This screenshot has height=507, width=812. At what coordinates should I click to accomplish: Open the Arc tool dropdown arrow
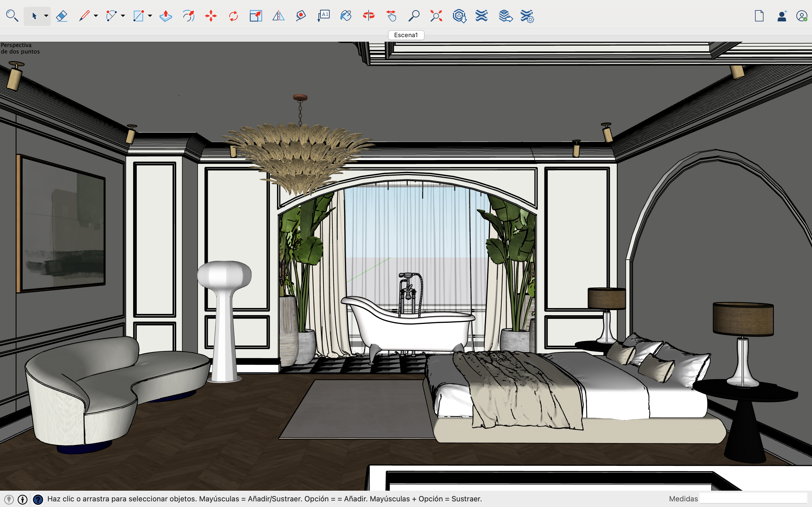coord(123,16)
